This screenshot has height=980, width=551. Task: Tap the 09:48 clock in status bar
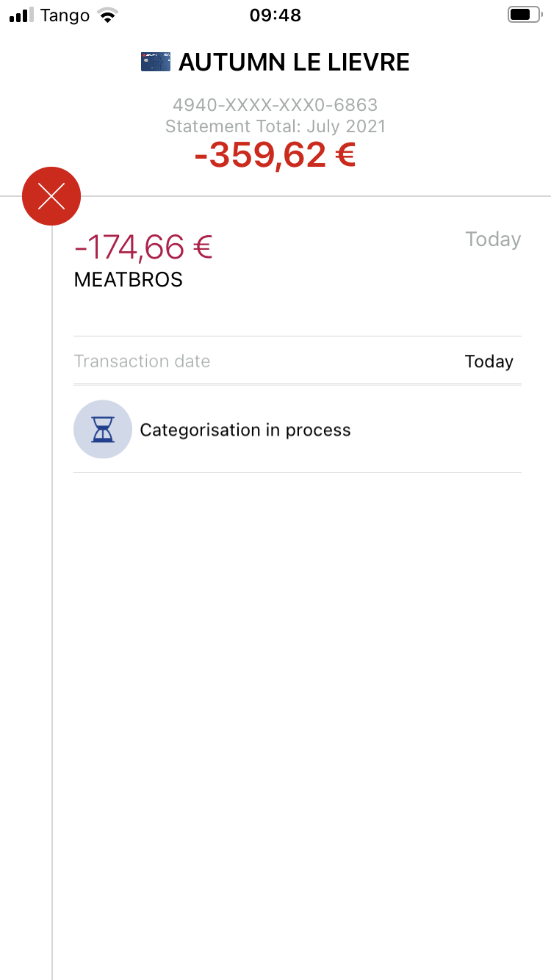(x=275, y=15)
